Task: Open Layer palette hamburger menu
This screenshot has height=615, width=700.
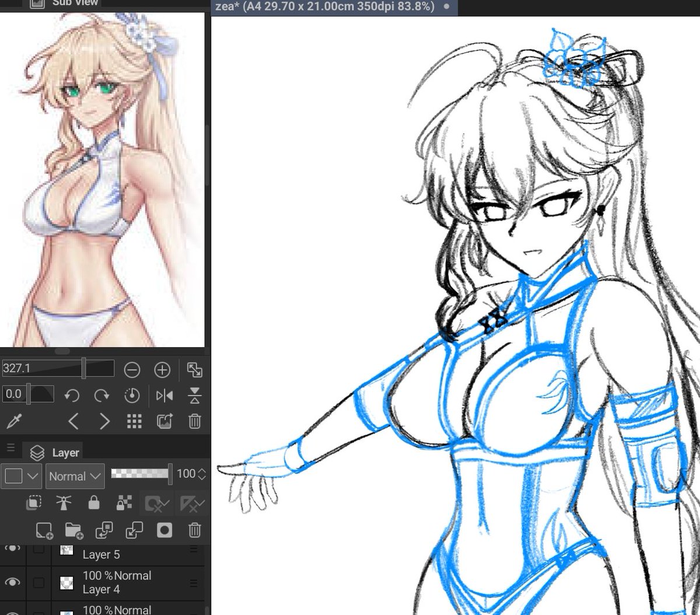Action: tap(10, 448)
